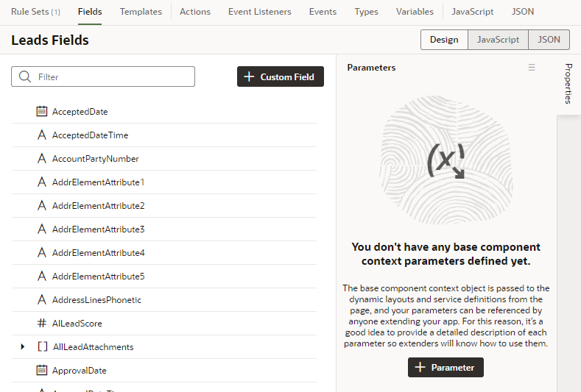Click the number hash icon beside AILeadScore
Viewport: 581px width, 392px height.
click(x=42, y=323)
